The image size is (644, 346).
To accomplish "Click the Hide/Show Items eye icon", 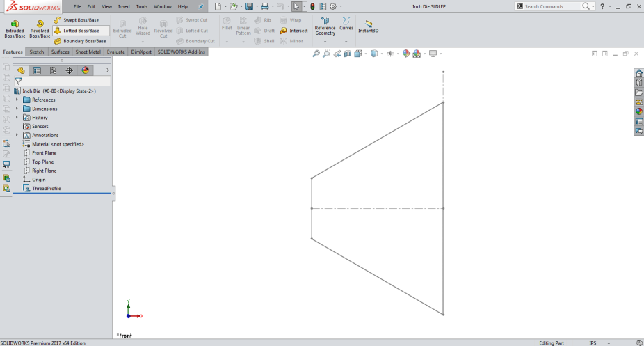I will pos(390,54).
